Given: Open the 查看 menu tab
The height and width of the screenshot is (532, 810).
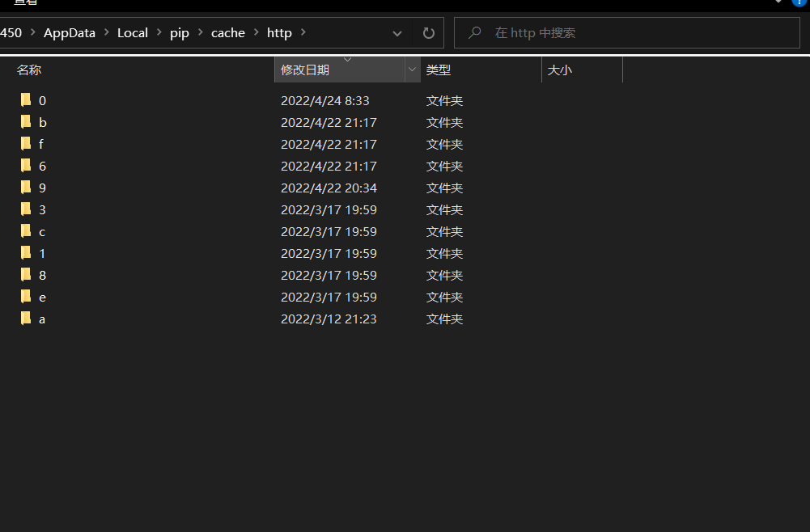Looking at the screenshot, I should [24, 4].
